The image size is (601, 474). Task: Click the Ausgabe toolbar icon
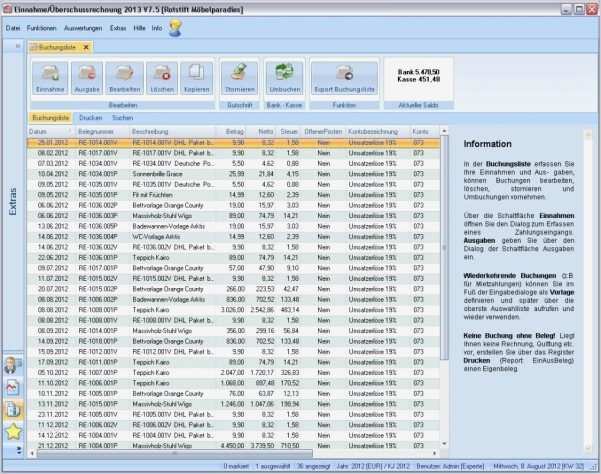[x=87, y=76]
